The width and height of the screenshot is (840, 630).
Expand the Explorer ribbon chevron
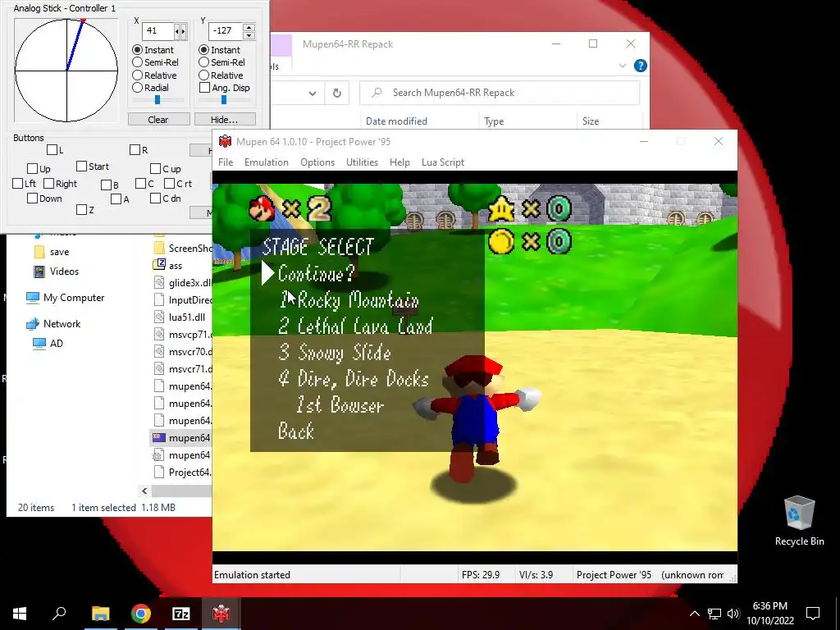tap(623, 66)
